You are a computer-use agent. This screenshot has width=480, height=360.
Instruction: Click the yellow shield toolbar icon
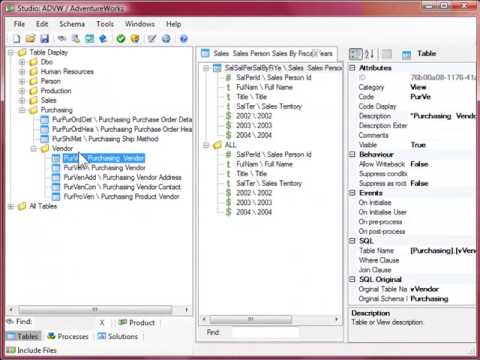135,39
